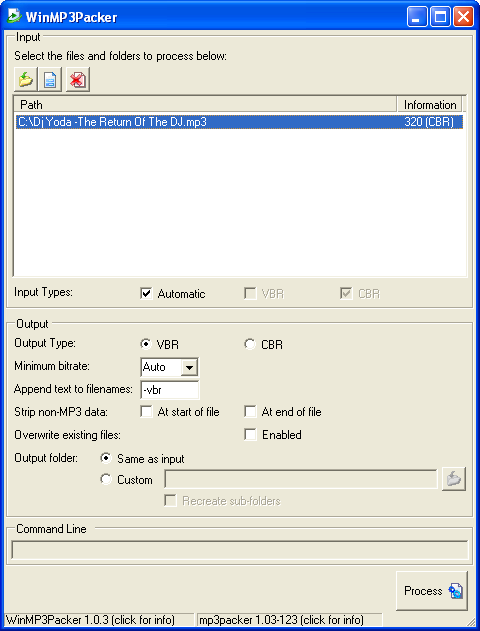This screenshot has height=631, width=480.
Task: Select Same as input output folder
Action: click(106, 458)
